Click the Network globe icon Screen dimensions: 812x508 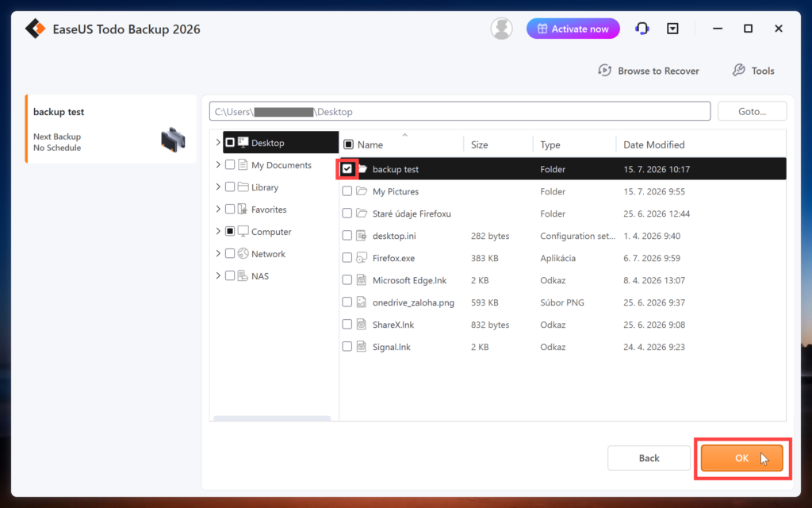243,253
